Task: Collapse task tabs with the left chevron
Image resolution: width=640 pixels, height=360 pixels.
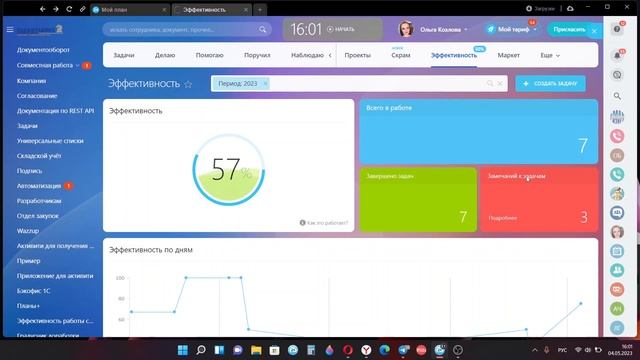Action: pyautogui.click(x=330, y=55)
